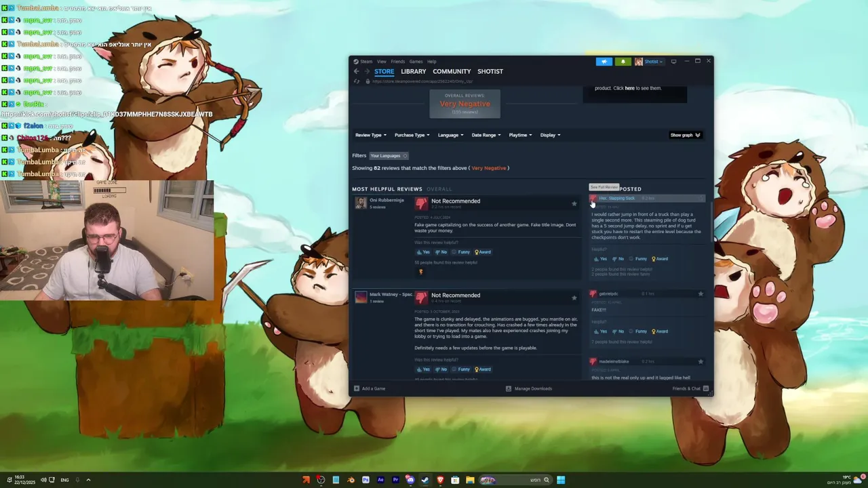Give Award to Mark Watney's review
This screenshot has height=488, width=868.
(x=483, y=369)
